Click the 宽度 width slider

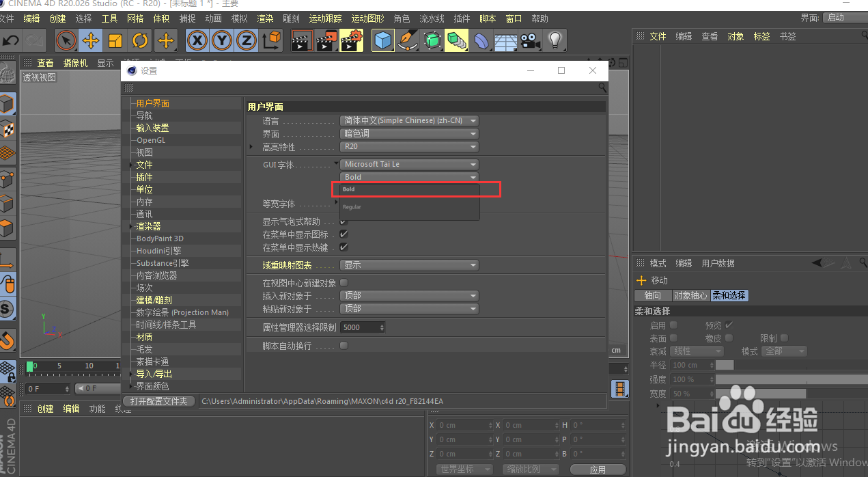792,394
